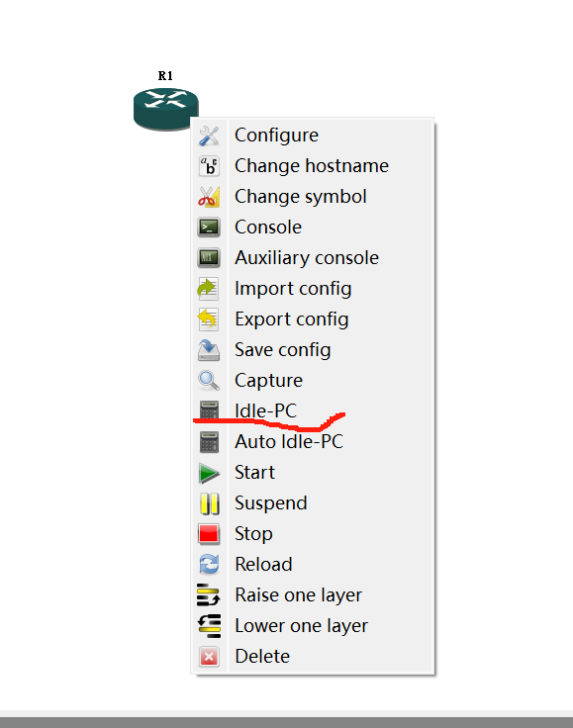Select Auto Idle-PC menu entry
Screen dimensions: 573x728
tap(289, 441)
